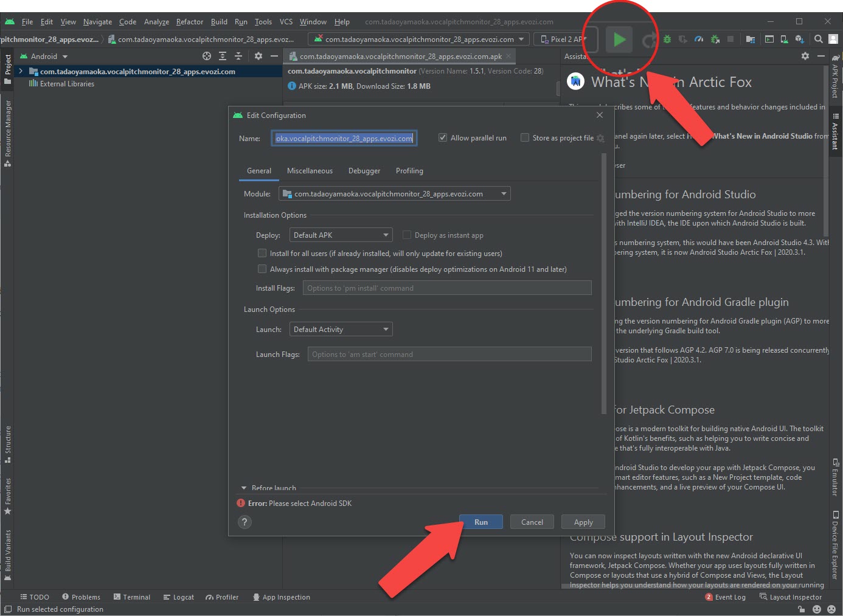Click the help question mark icon
Viewport: 843px width, 616px height.
click(x=245, y=522)
